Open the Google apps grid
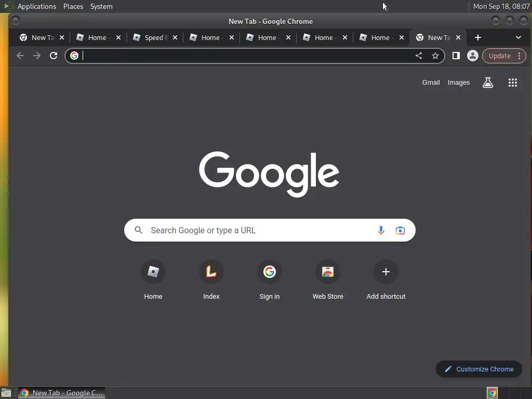This screenshot has height=399, width=532. [513, 83]
